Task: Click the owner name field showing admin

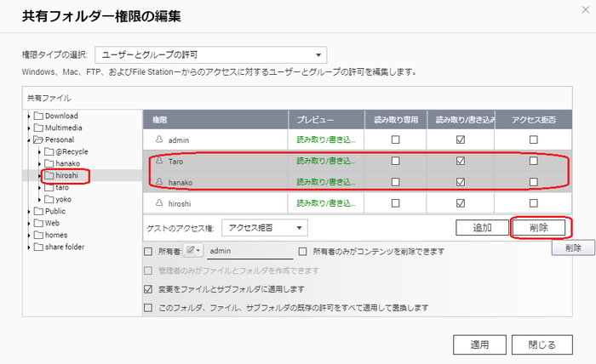Action: tap(250, 251)
